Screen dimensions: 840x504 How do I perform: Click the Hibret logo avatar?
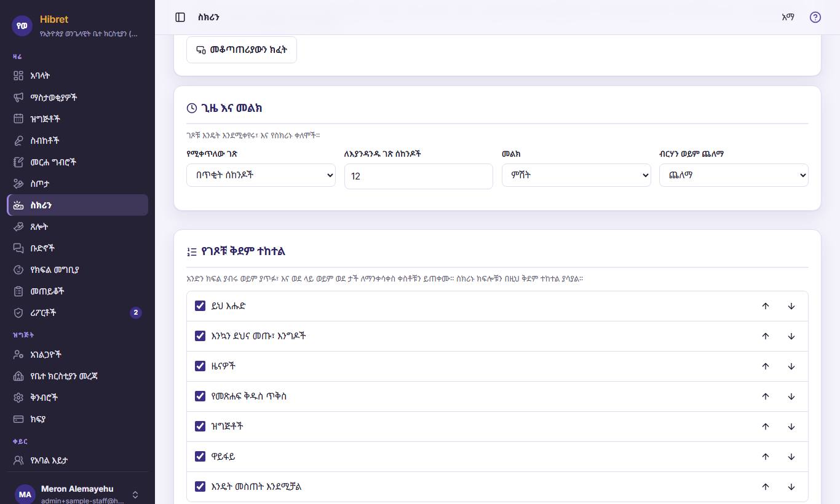[x=23, y=26]
